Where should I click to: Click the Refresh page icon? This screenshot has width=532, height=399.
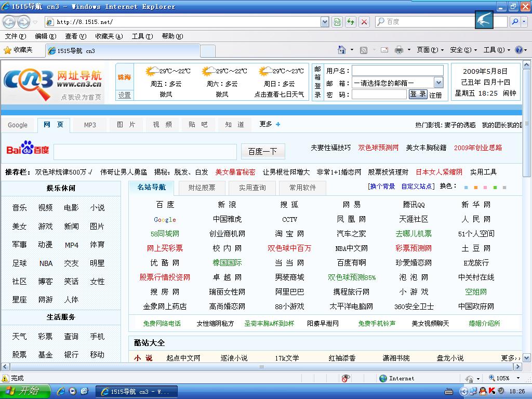click(x=351, y=22)
